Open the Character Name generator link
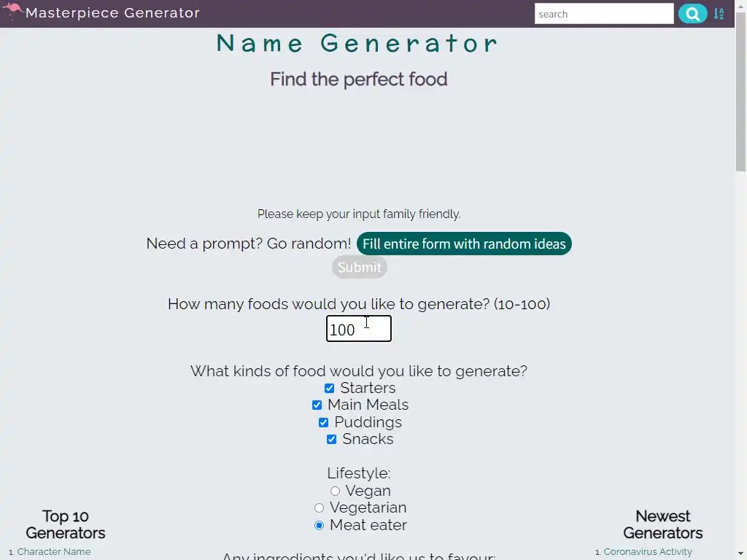The image size is (747, 560). [54, 552]
